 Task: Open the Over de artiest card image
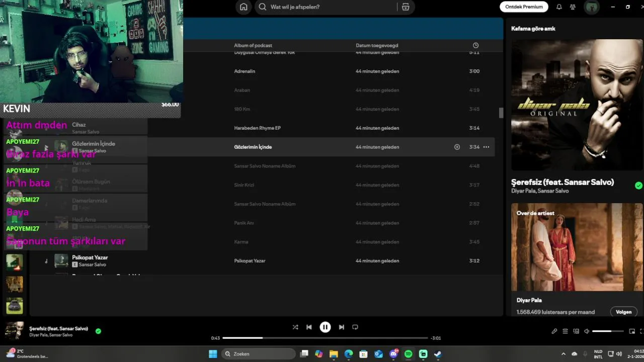pos(577,247)
